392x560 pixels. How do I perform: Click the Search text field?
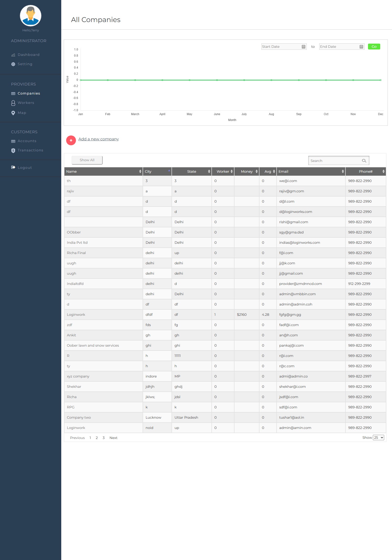[x=339, y=161]
